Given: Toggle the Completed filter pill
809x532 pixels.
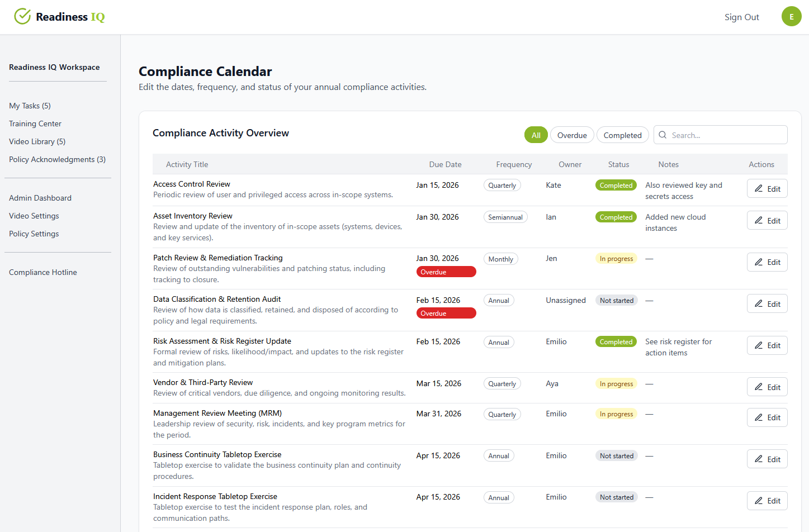Looking at the screenshot, I should tap(622, 135).
